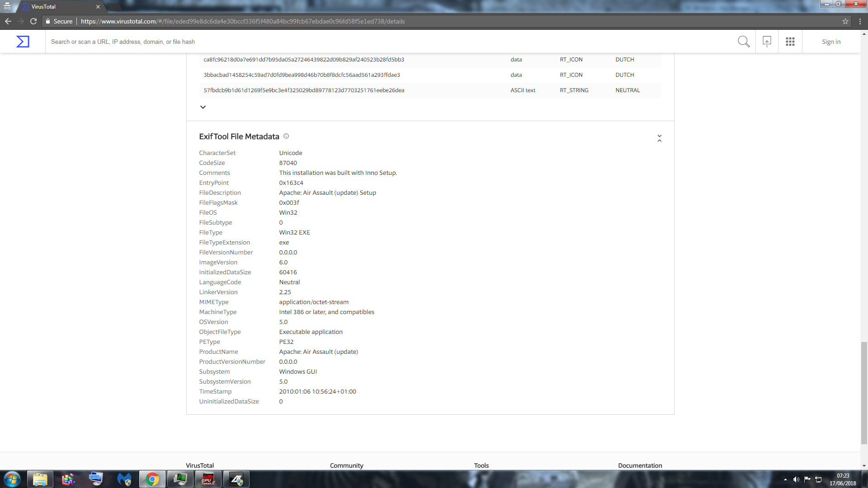Click the Action Center flag icon

point(807,479)
